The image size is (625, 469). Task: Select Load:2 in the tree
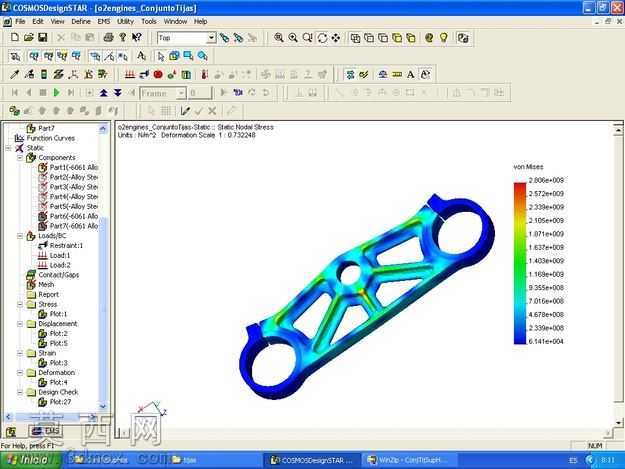pyautogui.click(x=60, y=265)
